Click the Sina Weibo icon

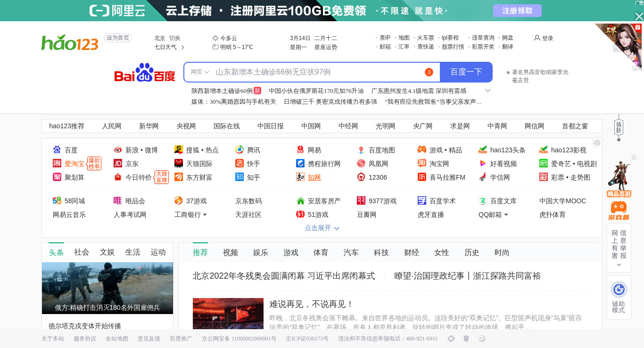[118, 150]
